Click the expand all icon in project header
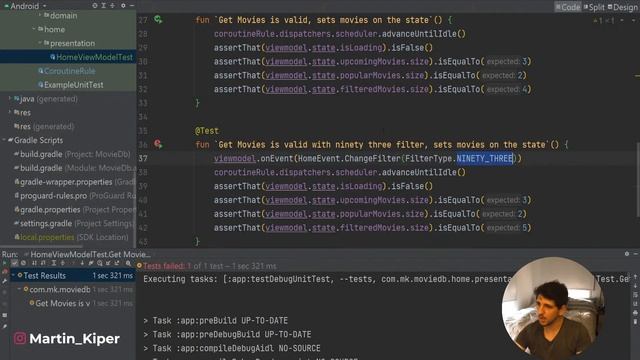Image resolution: width=640 pixels, height=360 pixels. (x=104, y=6)
